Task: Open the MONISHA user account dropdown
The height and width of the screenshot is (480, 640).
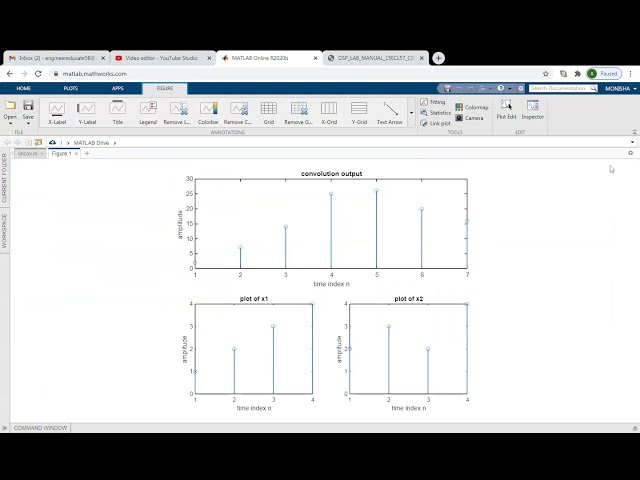Action: click(x=619, y=88)
